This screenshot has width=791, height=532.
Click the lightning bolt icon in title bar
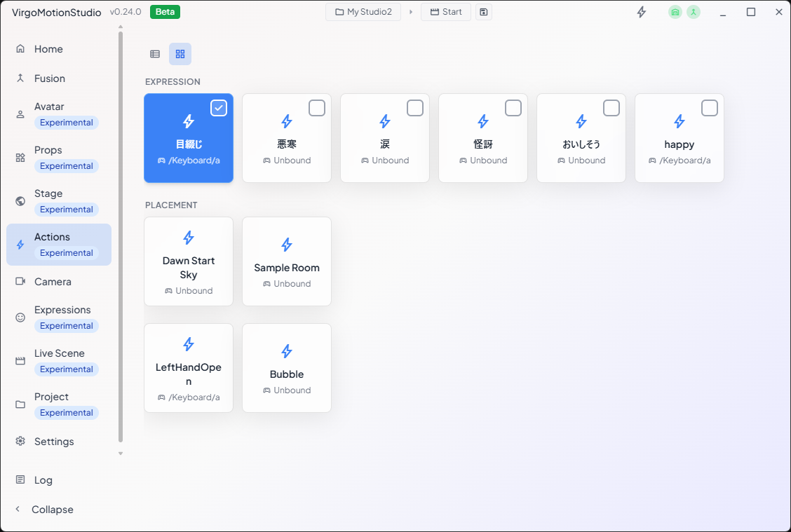641,12
